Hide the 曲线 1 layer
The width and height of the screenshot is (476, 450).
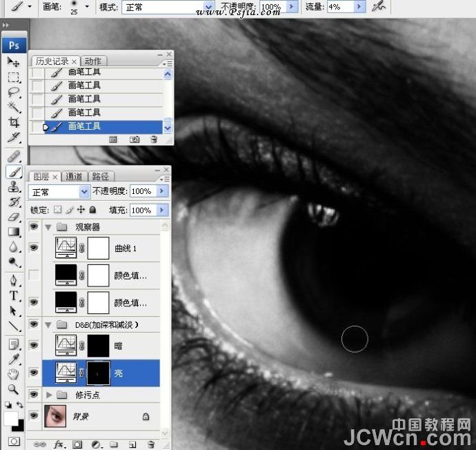pos(34,248)
